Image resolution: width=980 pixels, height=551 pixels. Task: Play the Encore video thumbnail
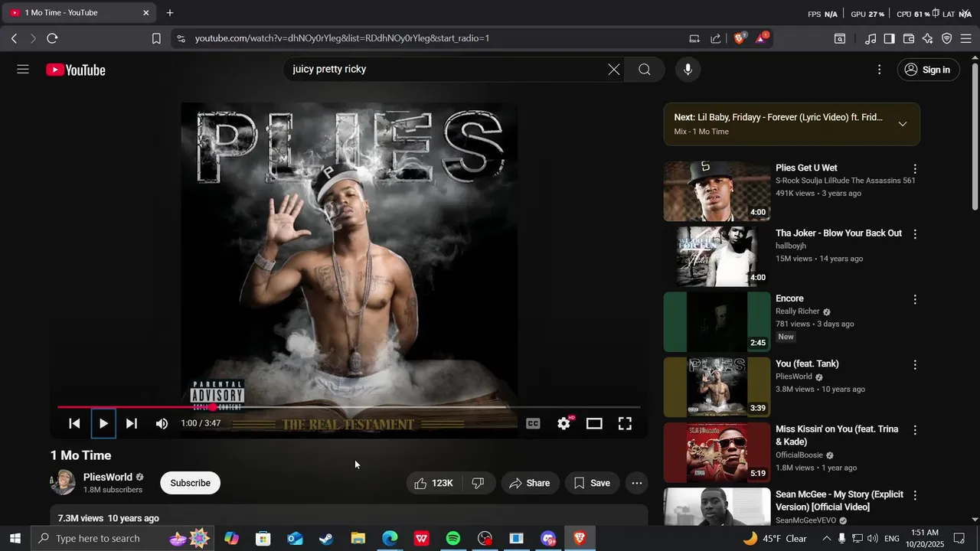tap(717, 321)
